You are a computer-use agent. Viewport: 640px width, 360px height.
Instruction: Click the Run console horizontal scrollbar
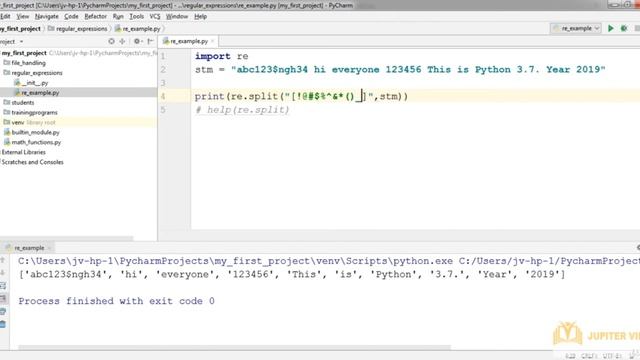pyautogui.click(x=235, y=348)
